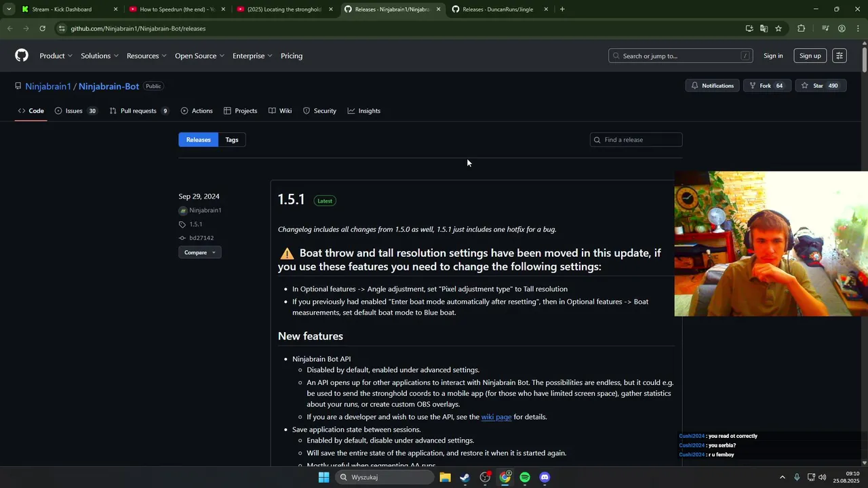Open the wiki page link in API description
The width and height of the screenshot is (868, 488).
(496, 417)
